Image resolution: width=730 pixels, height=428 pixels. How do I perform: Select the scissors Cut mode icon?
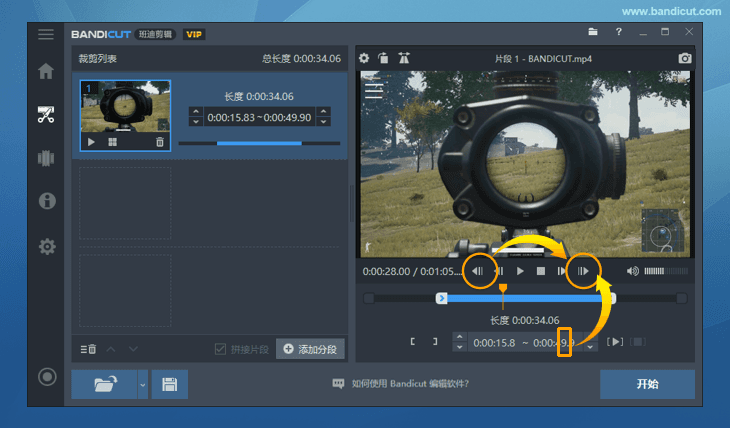click(46, 115)
